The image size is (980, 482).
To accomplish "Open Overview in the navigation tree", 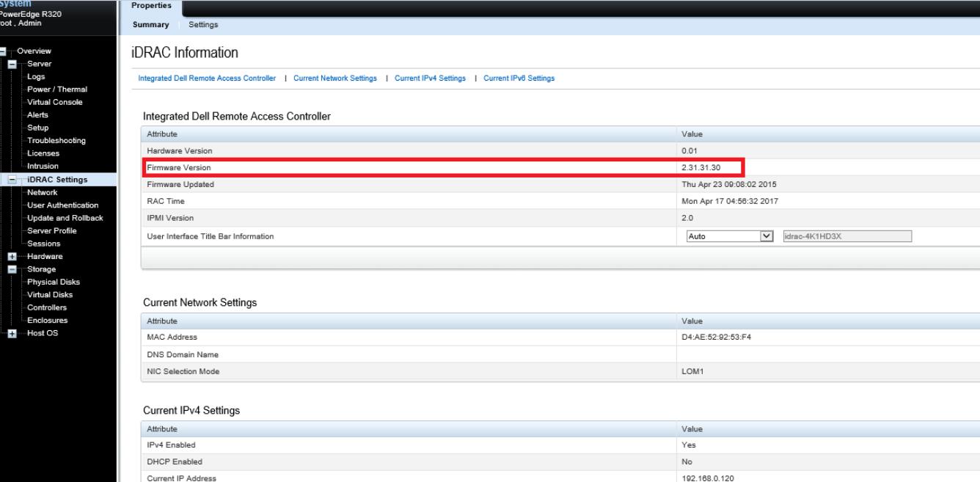I will point(34,51).
